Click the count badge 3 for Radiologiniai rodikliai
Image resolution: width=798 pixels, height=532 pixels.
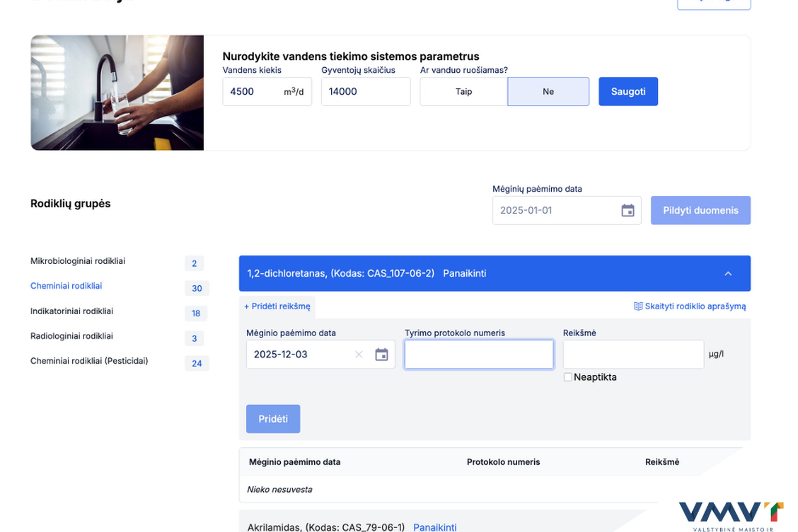click(x=194, y=338)
